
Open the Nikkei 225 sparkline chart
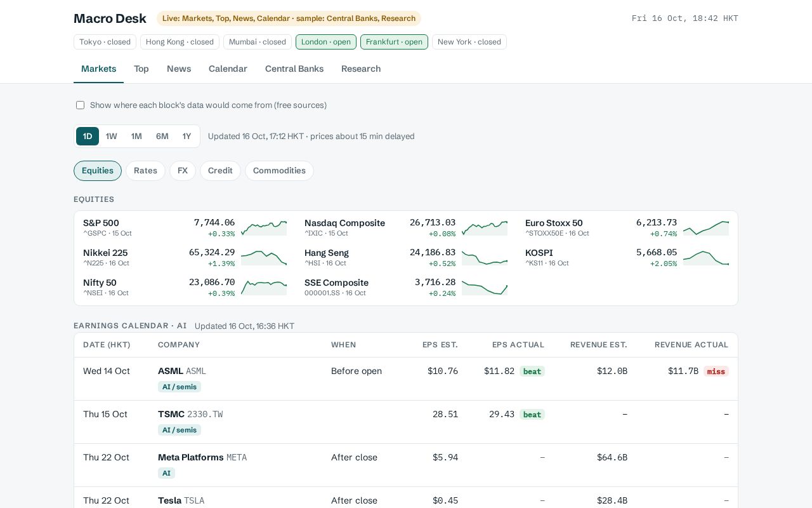click(264, 258)
